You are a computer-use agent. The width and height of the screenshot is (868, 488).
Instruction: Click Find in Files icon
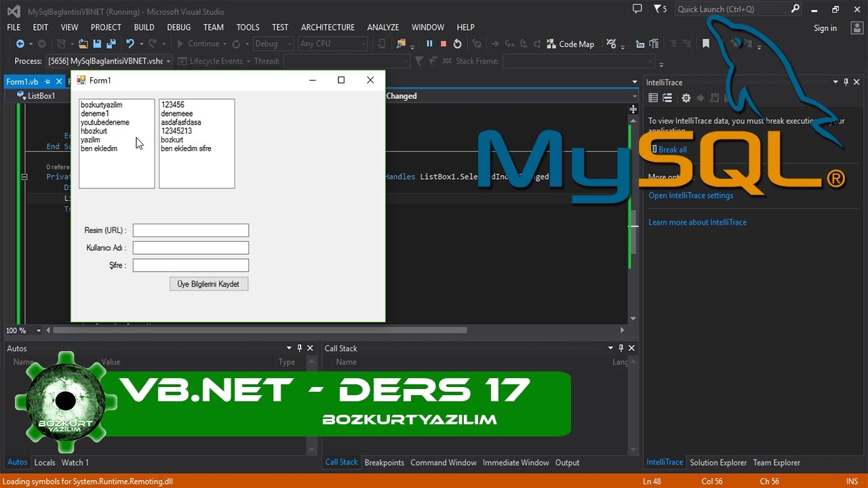click(x=401, y=44)
